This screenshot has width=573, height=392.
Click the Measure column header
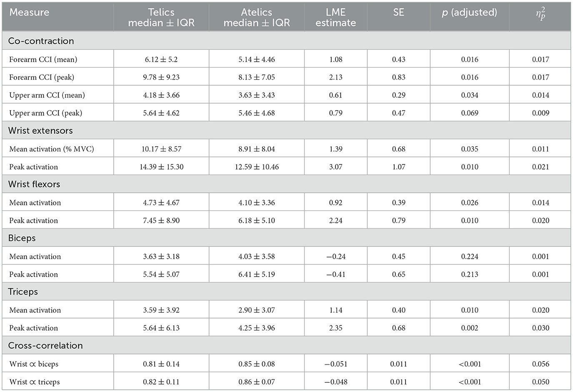click(x=29, y=12)
